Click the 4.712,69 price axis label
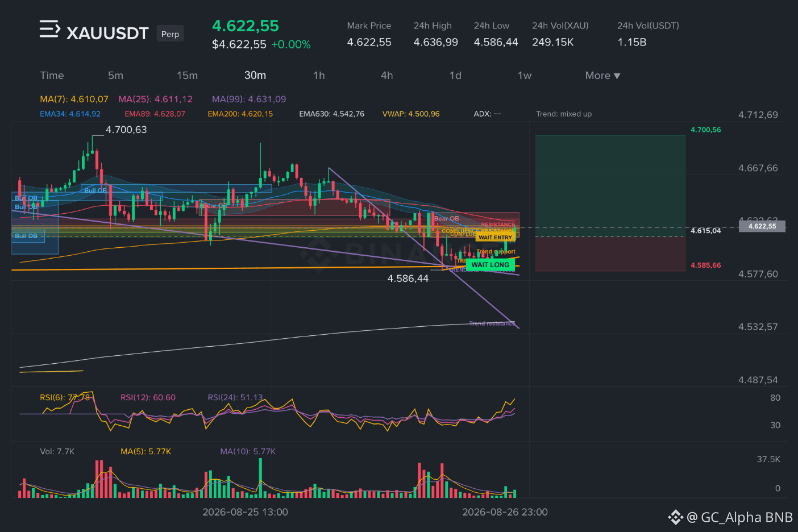Image resolution: width=798 pixels, height=532 pixels. 758,115
